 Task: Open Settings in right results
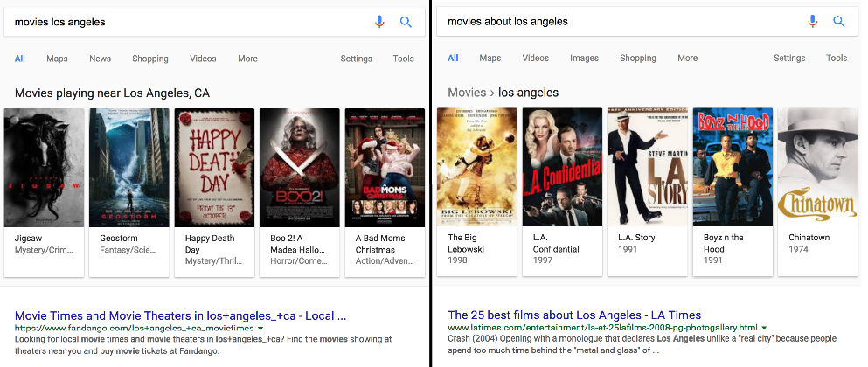[x=789, y=59]
